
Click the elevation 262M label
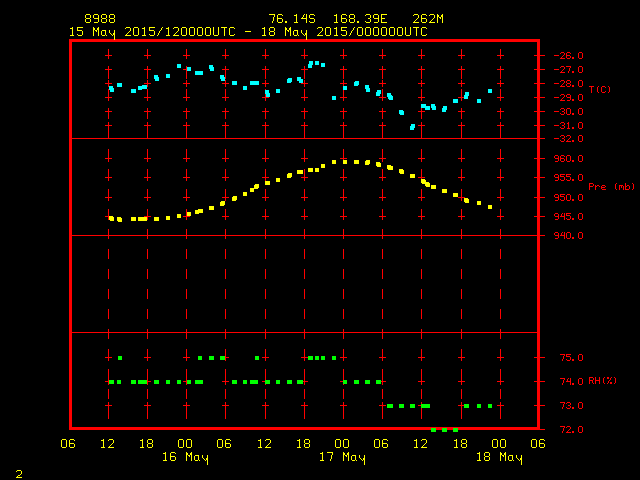point(428,19)
